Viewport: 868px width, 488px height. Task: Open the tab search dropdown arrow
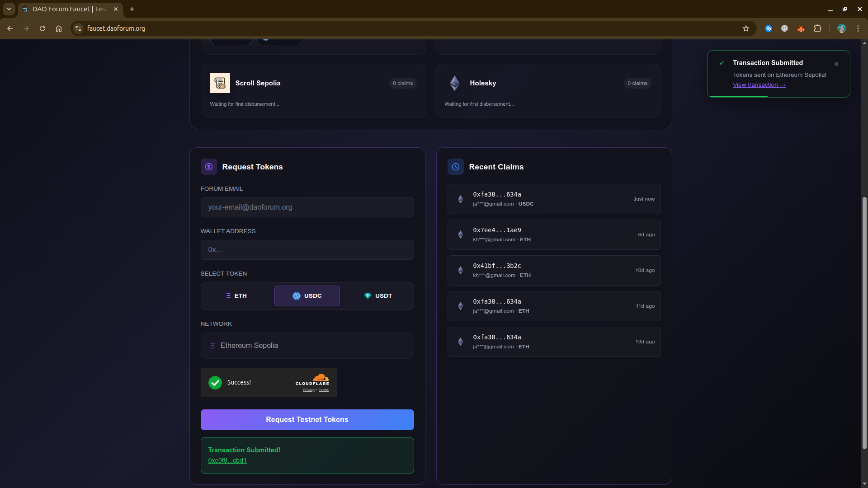9,9
